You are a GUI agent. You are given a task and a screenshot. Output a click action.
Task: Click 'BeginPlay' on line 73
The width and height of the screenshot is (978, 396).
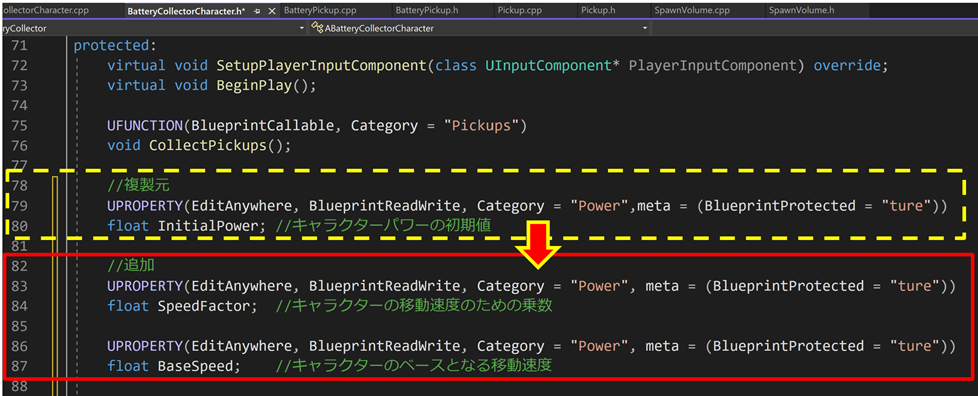(254, 85)
